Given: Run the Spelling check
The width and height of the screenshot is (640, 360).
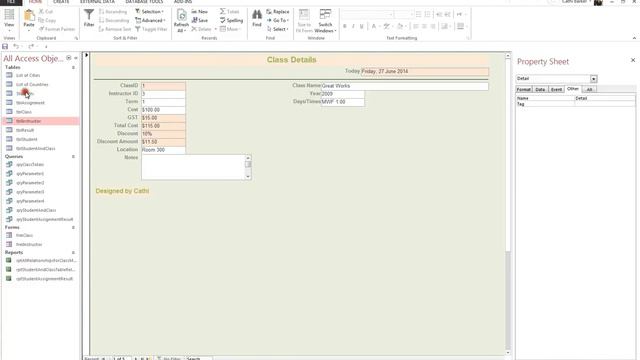Looking at the screenshot, I should (x=231, y=20).
